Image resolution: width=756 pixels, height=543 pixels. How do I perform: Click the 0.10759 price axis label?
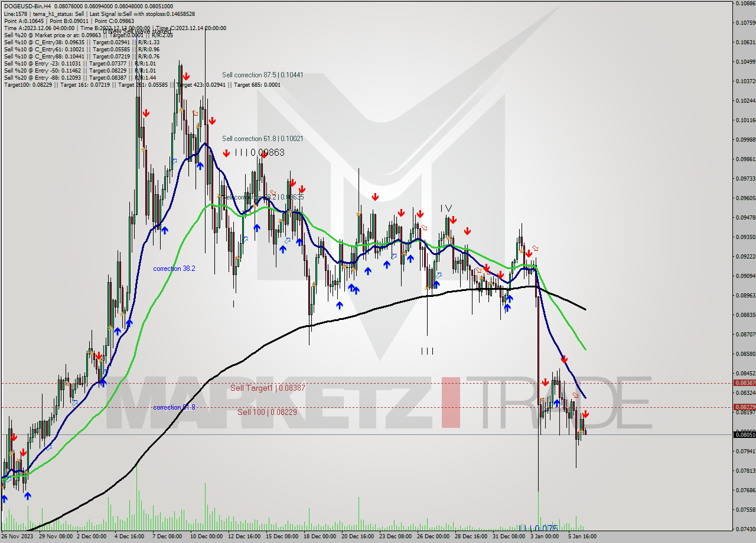[x=745, y=22]
